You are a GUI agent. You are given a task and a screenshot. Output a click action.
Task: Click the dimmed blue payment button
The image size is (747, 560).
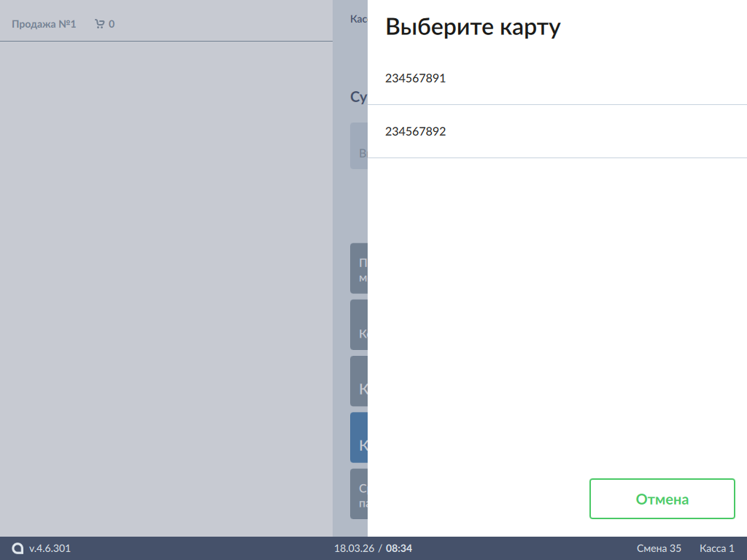359,437
